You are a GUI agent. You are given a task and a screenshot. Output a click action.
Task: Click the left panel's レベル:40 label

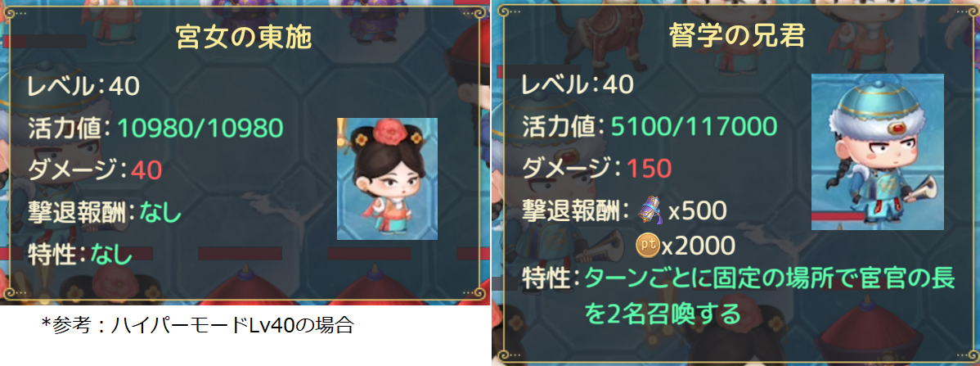(83, 86)
